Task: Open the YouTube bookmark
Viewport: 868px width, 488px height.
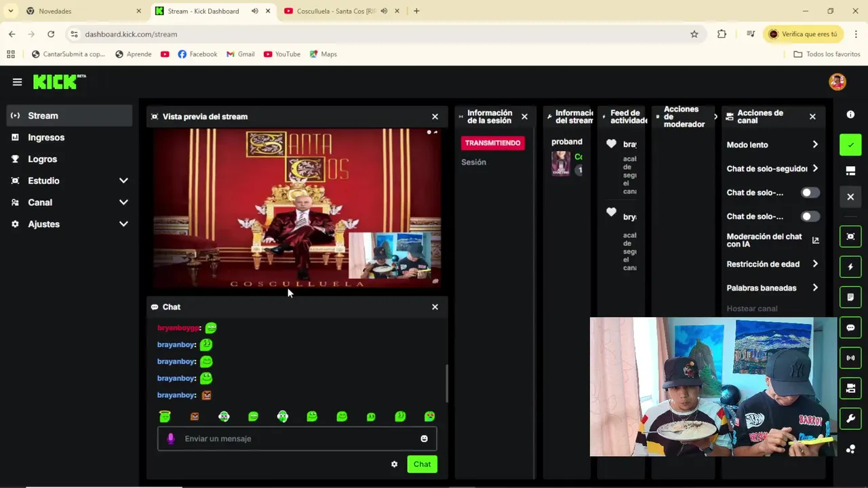Action: [x=281, y=54]
